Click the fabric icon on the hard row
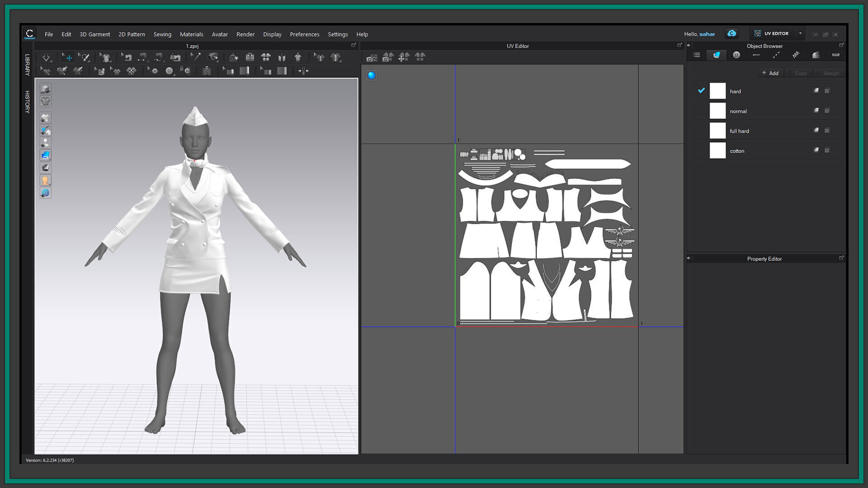Viewport: 868px width, 488px height. [x=816, y=91]
